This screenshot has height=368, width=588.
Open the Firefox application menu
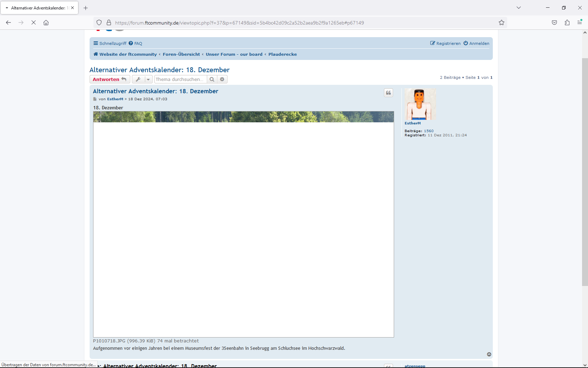coord(580,22)
